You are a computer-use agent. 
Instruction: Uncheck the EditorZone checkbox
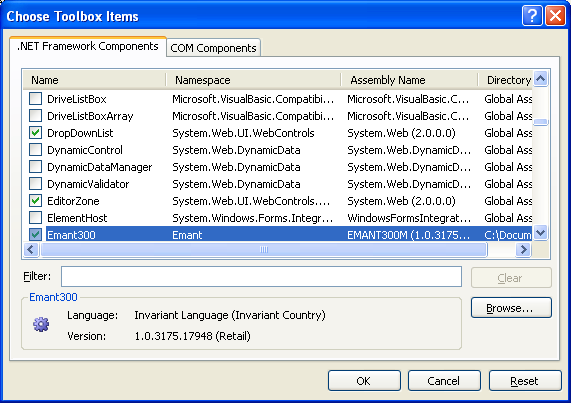[35, 201]
